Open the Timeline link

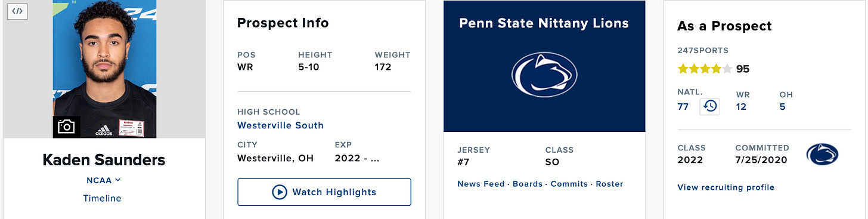pos(102,199)
